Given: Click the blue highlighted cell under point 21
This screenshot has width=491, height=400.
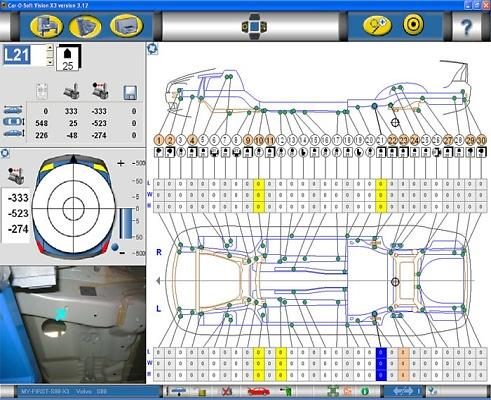Looking at the screenshot, I should point(381,364).
